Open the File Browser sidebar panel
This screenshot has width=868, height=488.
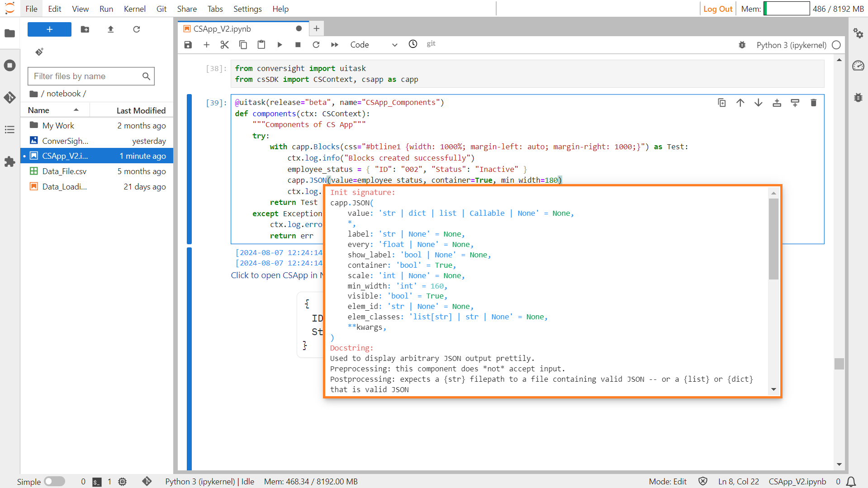[x=9, y=33]
